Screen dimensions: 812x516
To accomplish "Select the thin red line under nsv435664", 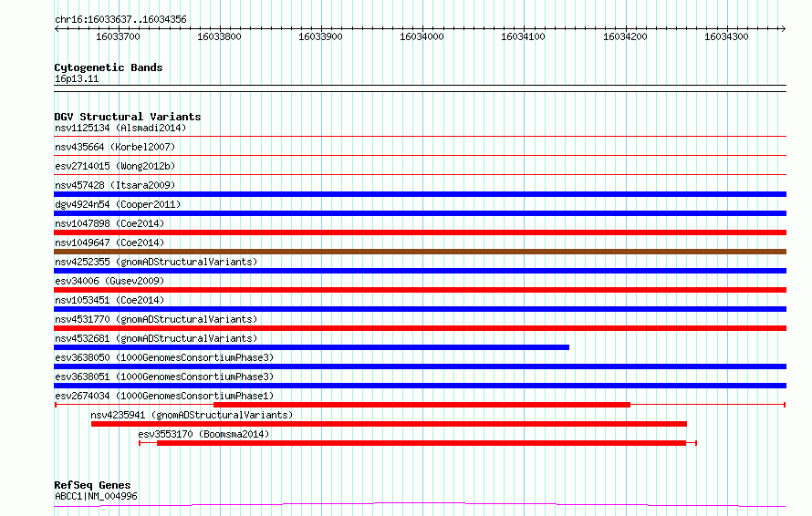I will 420,156.
